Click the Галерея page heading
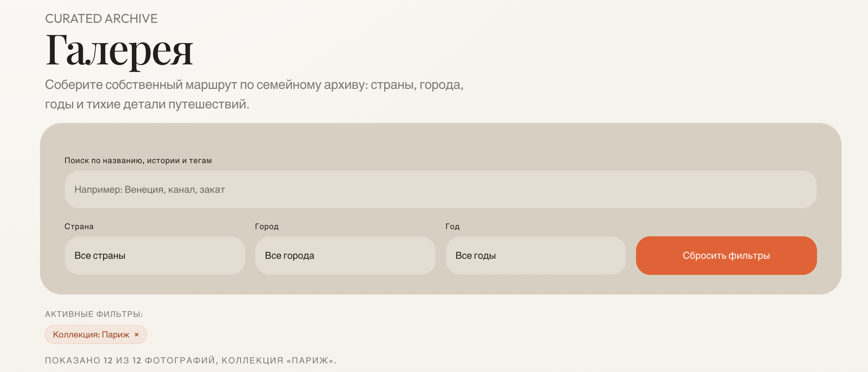 pos(119,50)
